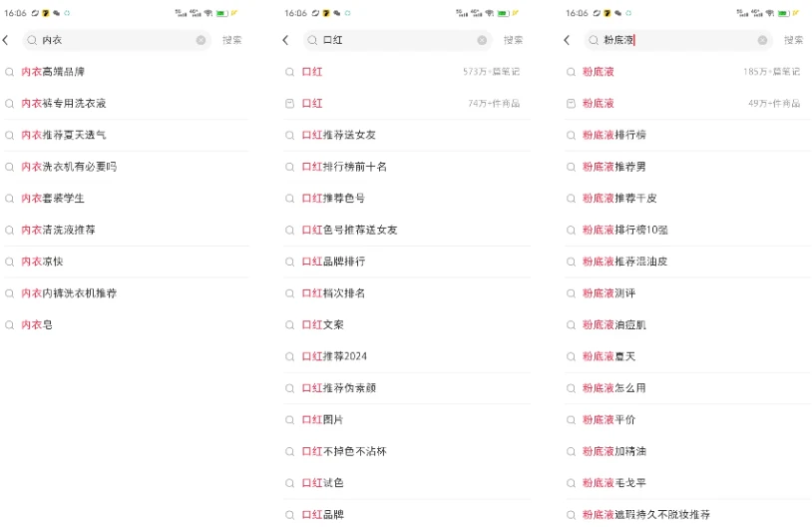Tap the shopping bag icon beside 口红 74万+ 件商品
This screenshot has width=812, height=527.
tap(290, 103)
